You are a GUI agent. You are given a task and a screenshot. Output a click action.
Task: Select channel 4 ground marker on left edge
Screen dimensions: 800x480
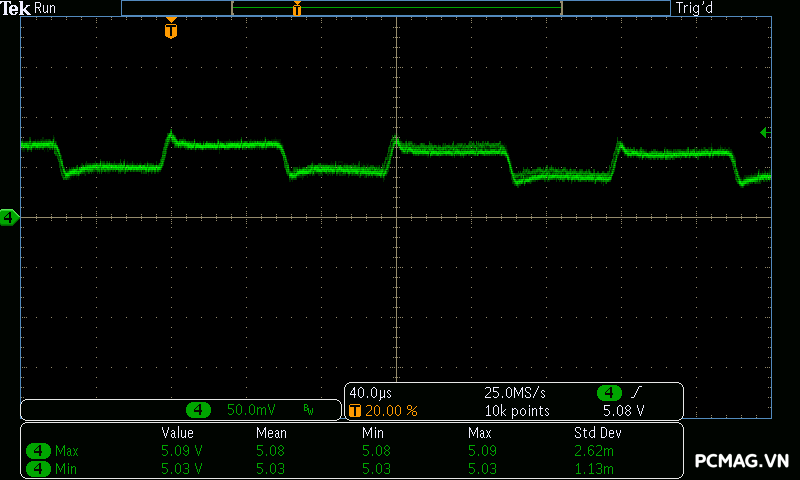point(9,217)
